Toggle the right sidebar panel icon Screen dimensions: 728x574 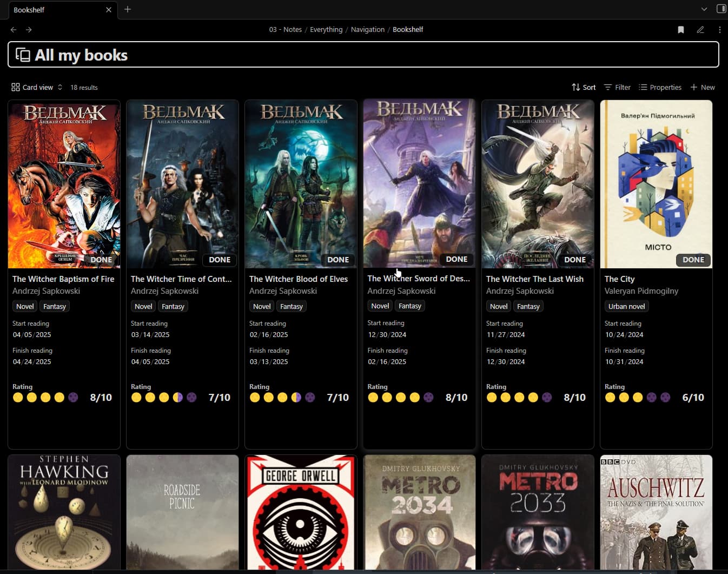(721, 9)
